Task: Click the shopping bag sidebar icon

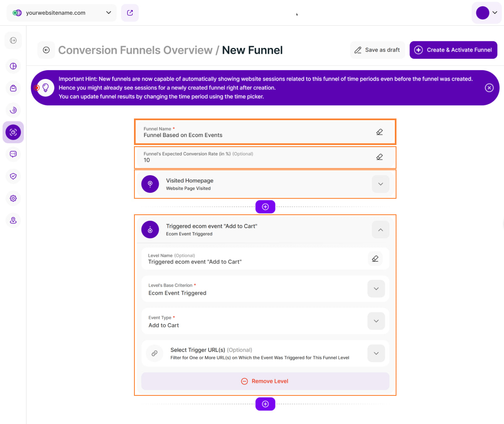Action: pyautogui.click(x=13, y=88)
